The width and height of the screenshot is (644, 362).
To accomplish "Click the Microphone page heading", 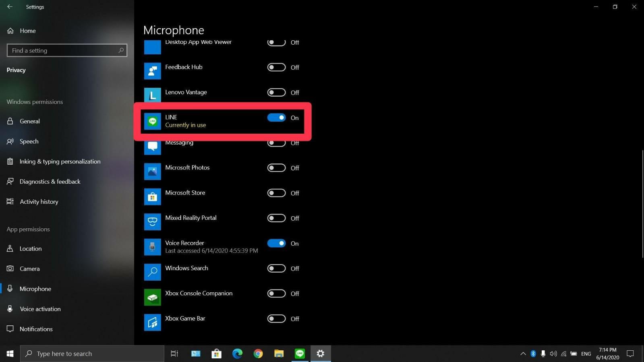I will [x=174, y=30].
